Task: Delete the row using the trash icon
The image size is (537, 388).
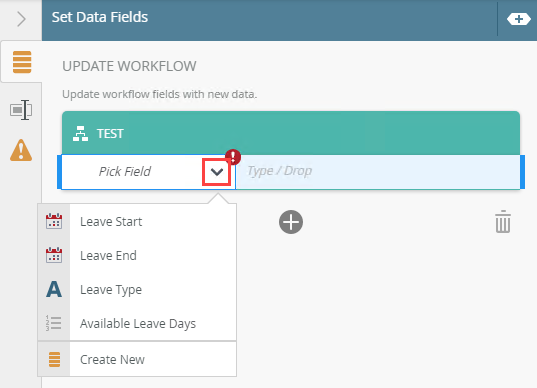Action: 503,222
